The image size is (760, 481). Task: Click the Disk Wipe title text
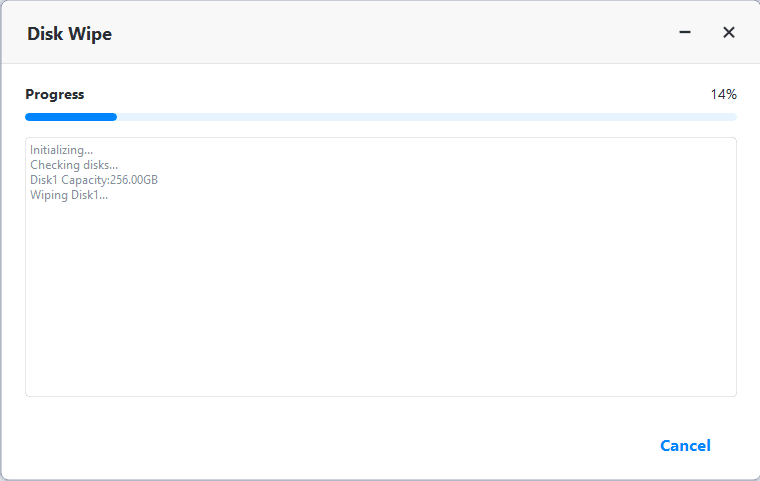70,34
